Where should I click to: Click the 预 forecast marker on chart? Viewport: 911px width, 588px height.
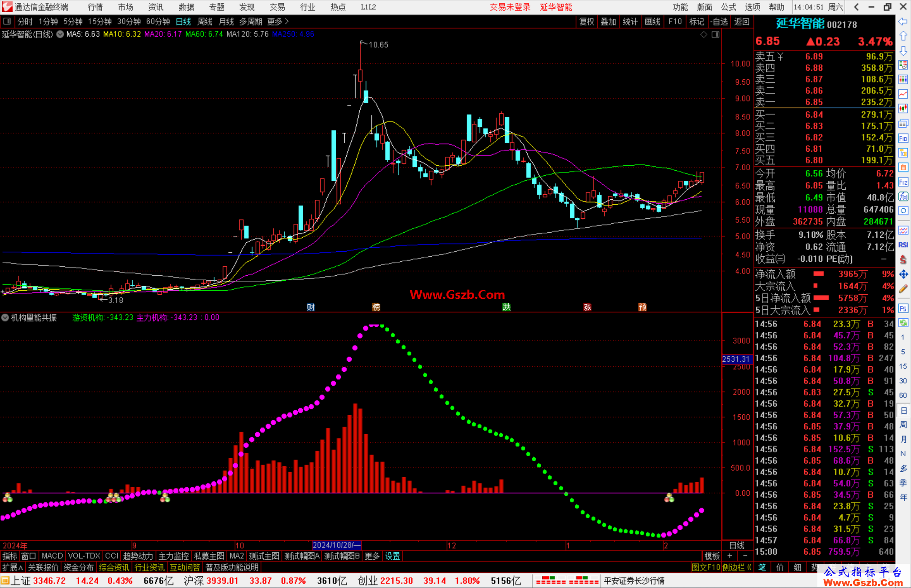pos(642,307)
